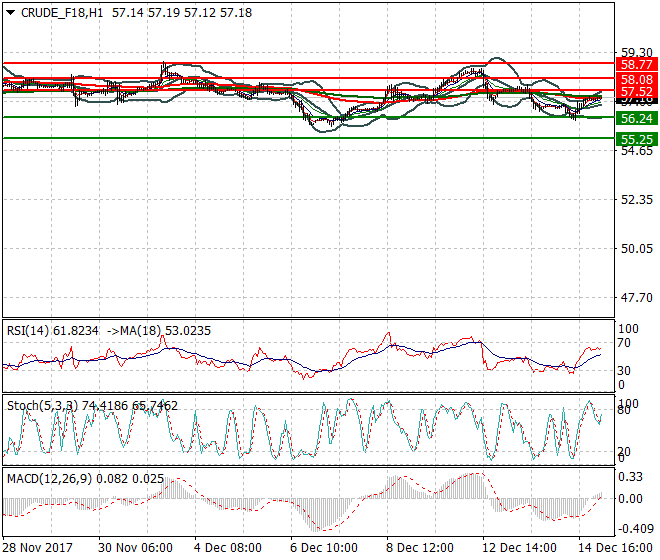Select the topmost red horizontal resistance line
Screen dimensions: 660x560
(300, 63)
